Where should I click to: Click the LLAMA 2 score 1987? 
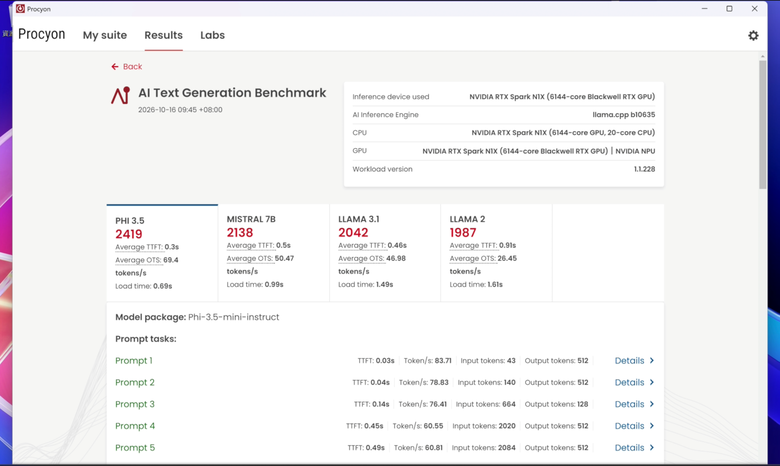(x=463, y=233)
